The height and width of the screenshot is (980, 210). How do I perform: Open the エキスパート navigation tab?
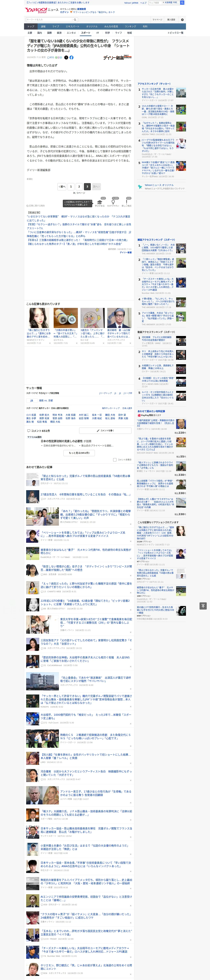(72, 27)
